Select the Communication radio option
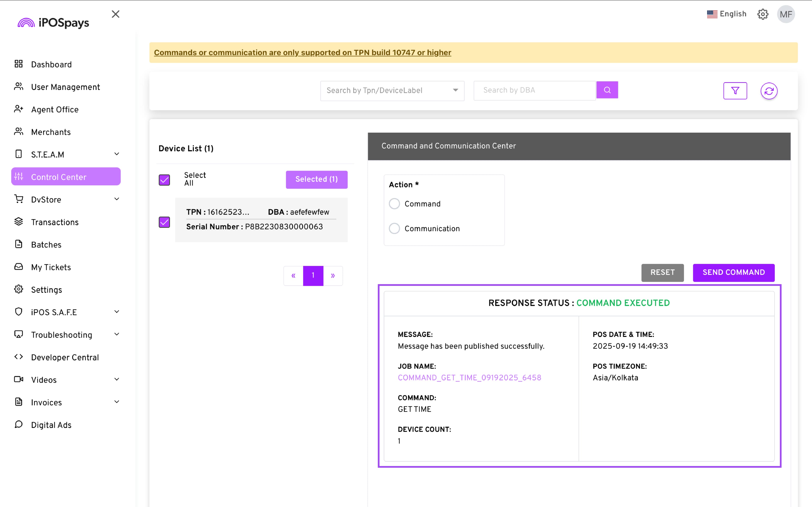812x507 pixels. pyautogui.click(x=394, y=228)
